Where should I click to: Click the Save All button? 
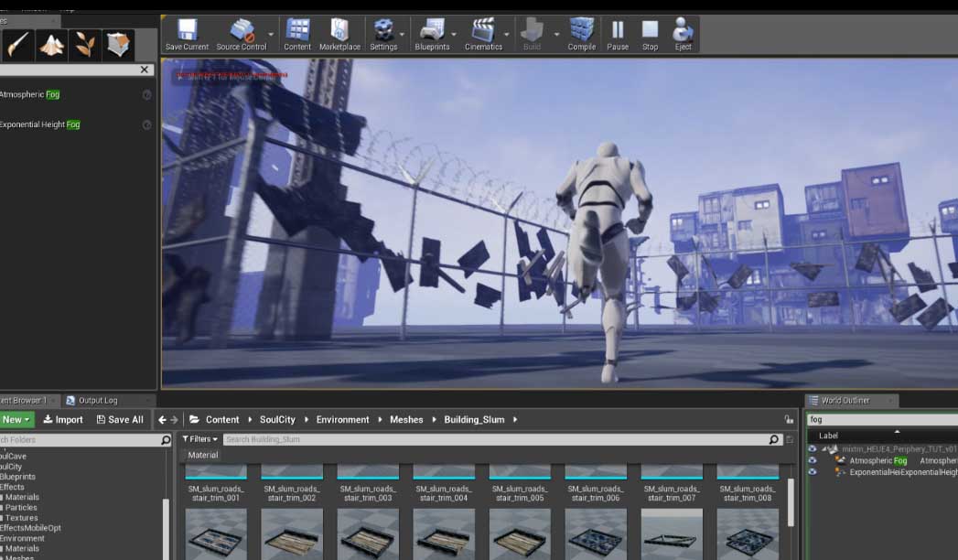tap(120, 420)
